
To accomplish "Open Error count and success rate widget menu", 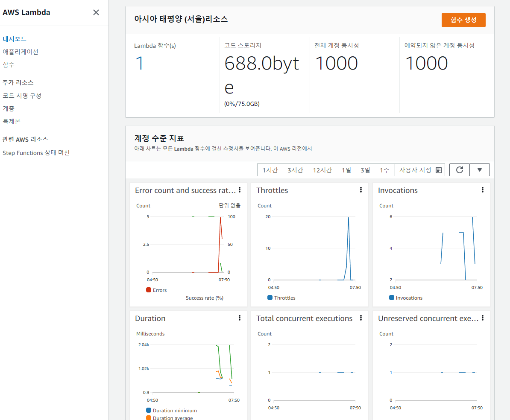I will [240, 190].
